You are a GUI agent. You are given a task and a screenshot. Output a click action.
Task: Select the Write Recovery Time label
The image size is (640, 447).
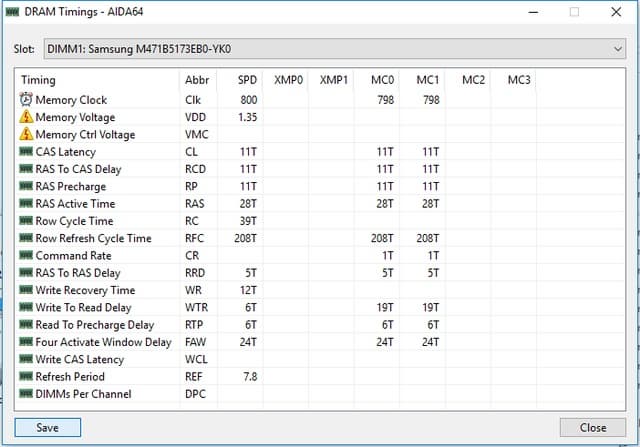[85, 290]
